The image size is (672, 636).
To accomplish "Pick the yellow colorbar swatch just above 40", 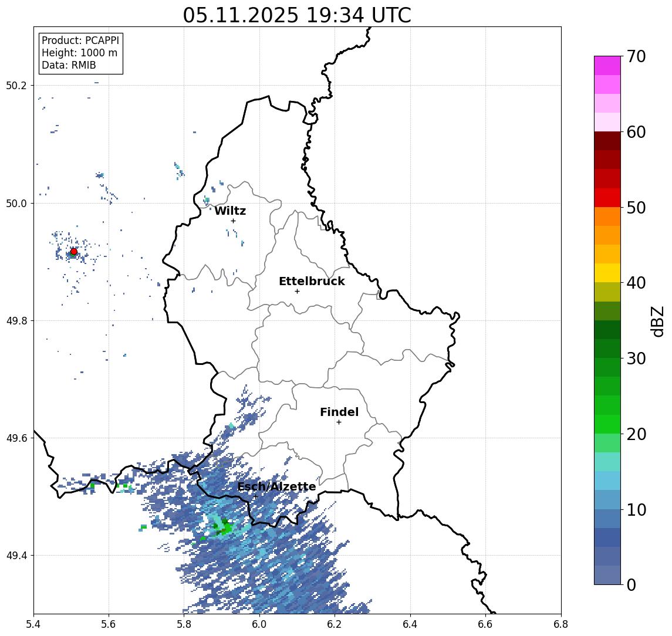I will click(607, 273).
